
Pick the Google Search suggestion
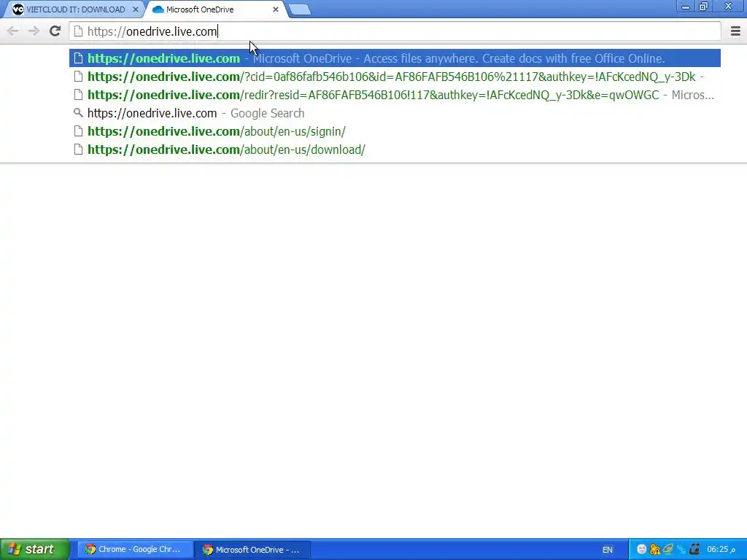point(395,113)
